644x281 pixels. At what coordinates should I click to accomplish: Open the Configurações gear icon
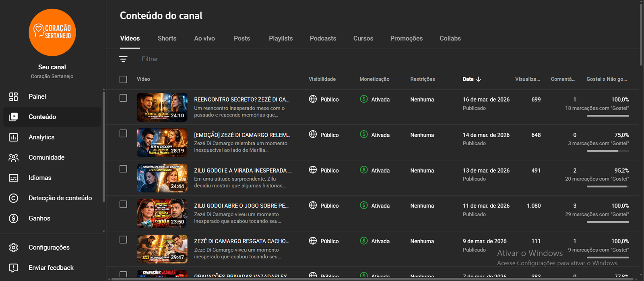(14, 248)
